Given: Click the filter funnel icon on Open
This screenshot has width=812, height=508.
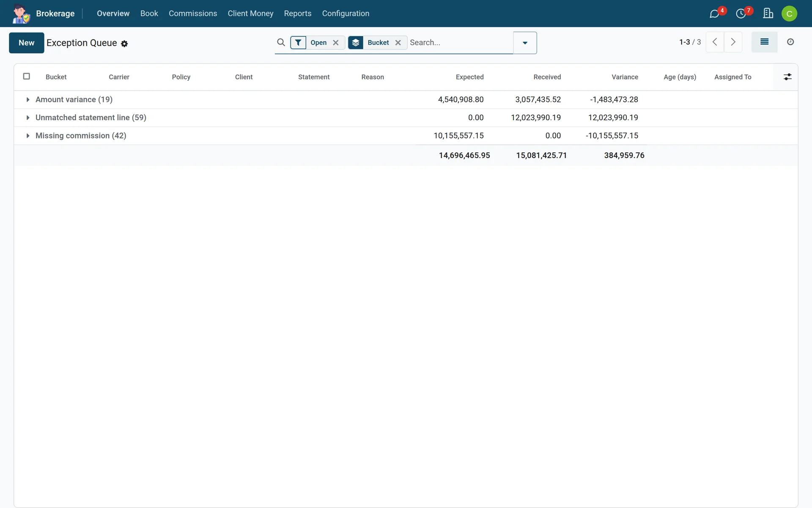Looking at the screenshot, I should tap(298, 42).
